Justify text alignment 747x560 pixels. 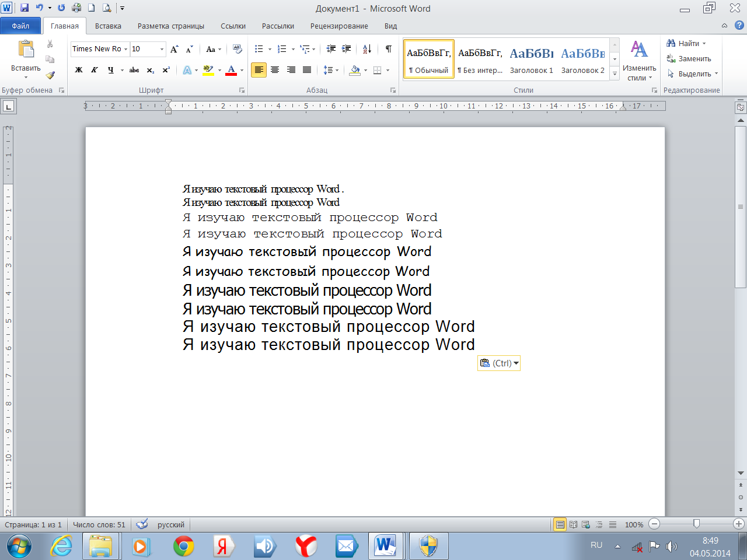pyautogui.click(x=307, y=70)
